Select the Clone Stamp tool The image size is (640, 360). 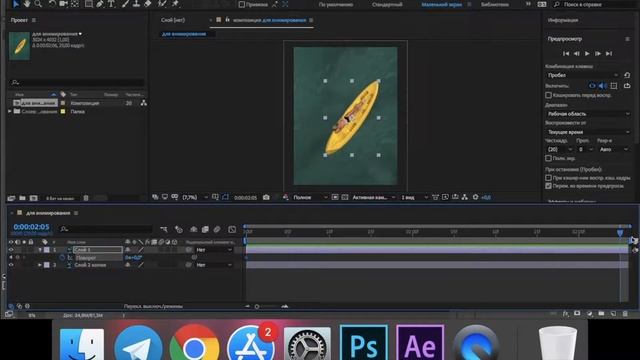(x=137, y=4)
